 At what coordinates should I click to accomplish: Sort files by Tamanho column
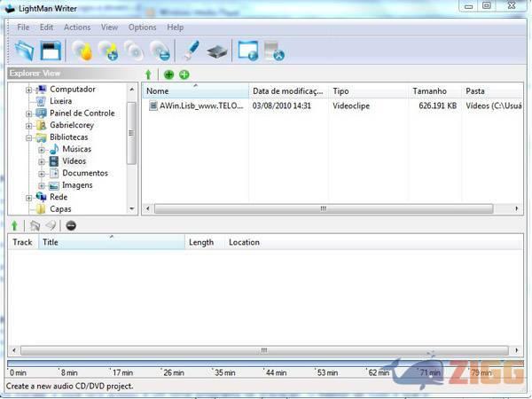(x=435, y=91)
